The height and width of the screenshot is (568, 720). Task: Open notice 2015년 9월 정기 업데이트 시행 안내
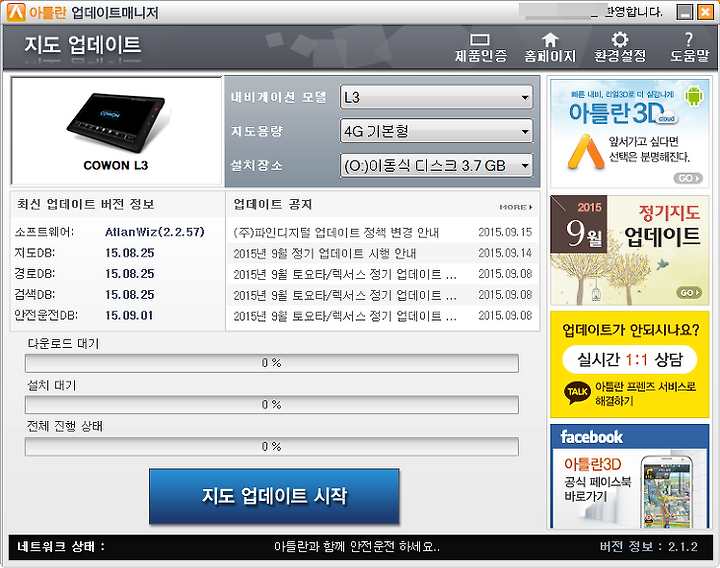(x=325, y=253)
